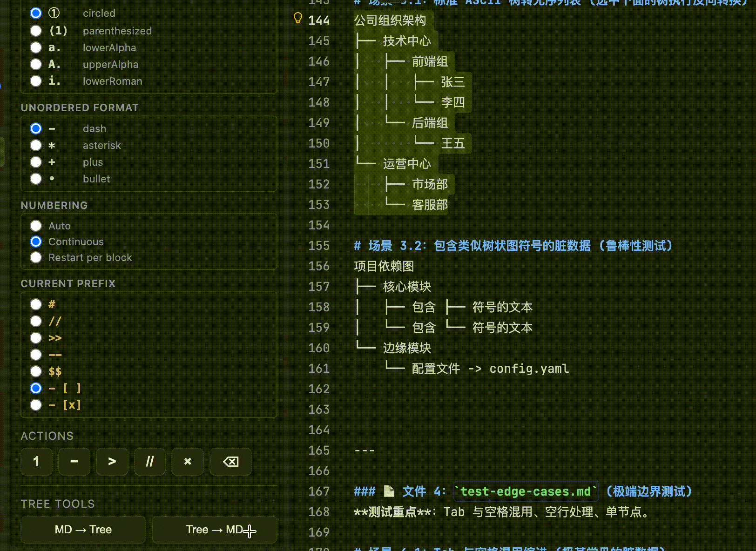The height and width of the screenshot is (551, 756).
Task: Click the --- separator on line 165
Action: tap(364, 450)
